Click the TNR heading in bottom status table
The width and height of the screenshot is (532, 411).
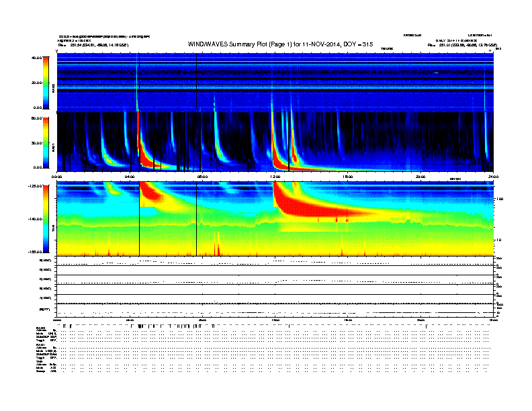point(39,361)
